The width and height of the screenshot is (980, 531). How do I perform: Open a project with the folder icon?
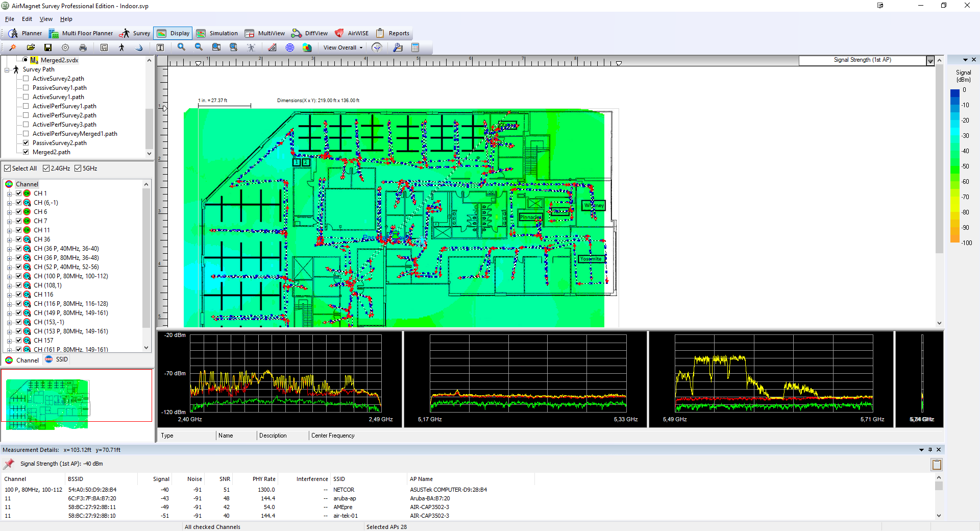click(31, 47)
